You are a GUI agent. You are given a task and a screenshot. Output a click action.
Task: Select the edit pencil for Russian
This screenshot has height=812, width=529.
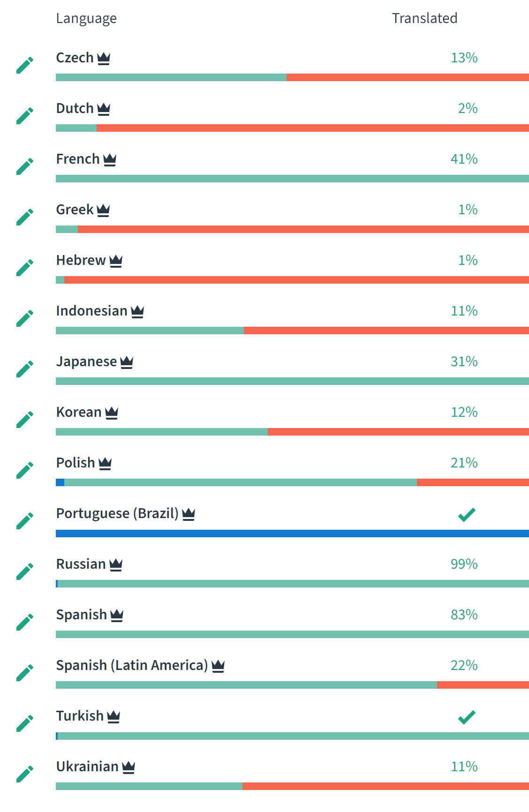pos(25,571)
